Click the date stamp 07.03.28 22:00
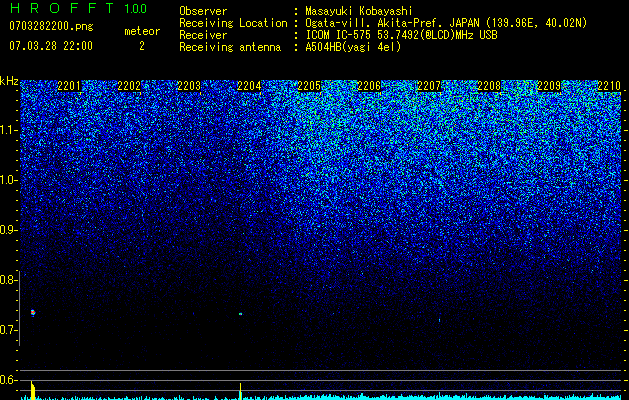This screenshot has height=400, width=629. (51, 46)
